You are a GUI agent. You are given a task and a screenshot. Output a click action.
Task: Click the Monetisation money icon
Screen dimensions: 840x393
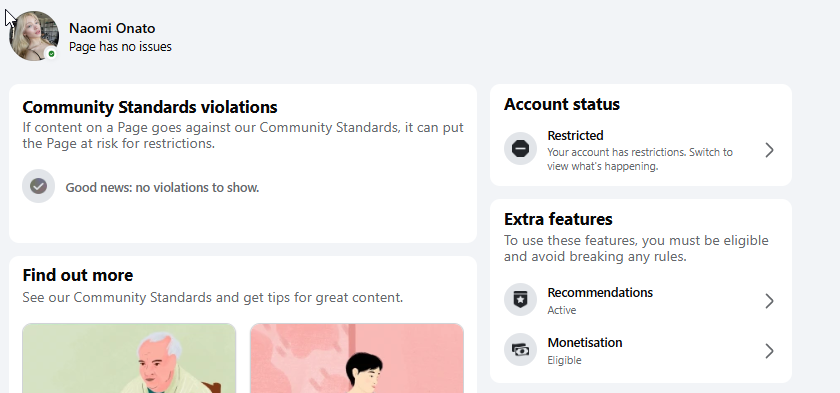click(520, 350)
